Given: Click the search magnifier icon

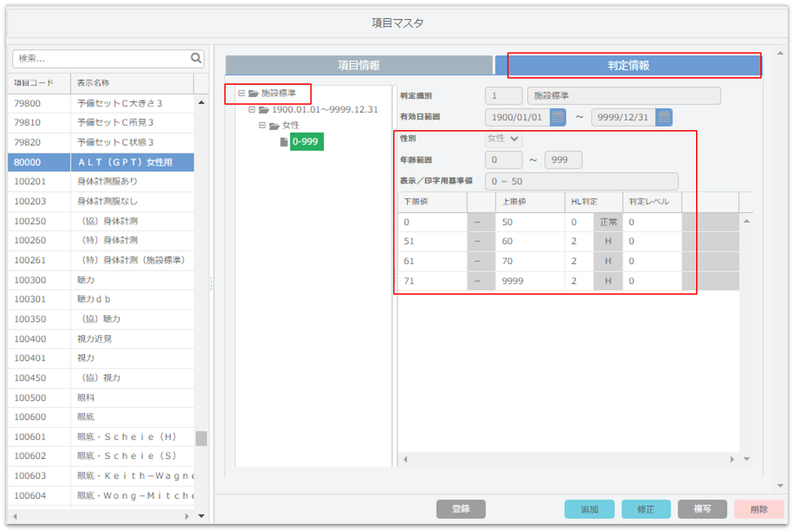Looking at the screenshot, I should pos(196,59).
